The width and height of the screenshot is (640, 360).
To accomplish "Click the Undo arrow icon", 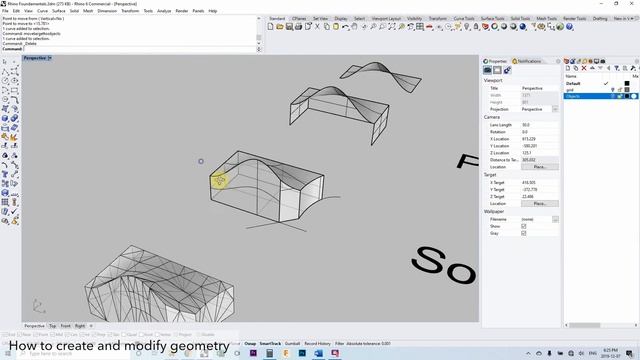I will [345, 27].
